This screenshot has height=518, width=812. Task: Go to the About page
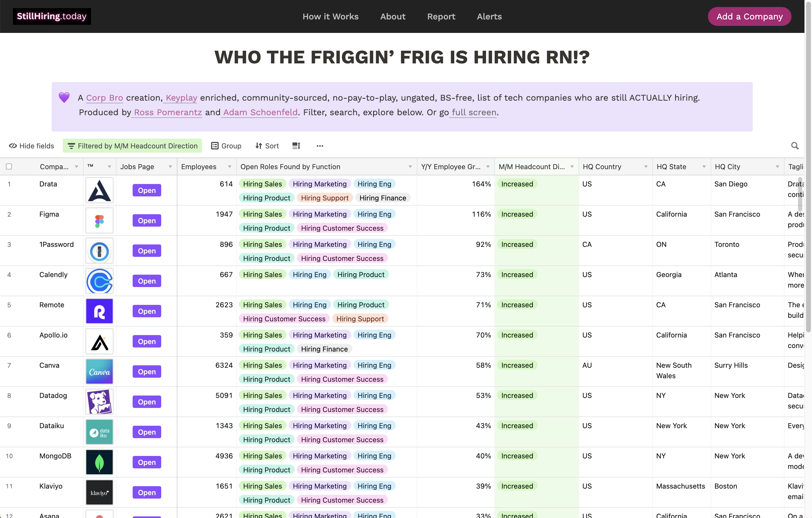coord(393,16)
